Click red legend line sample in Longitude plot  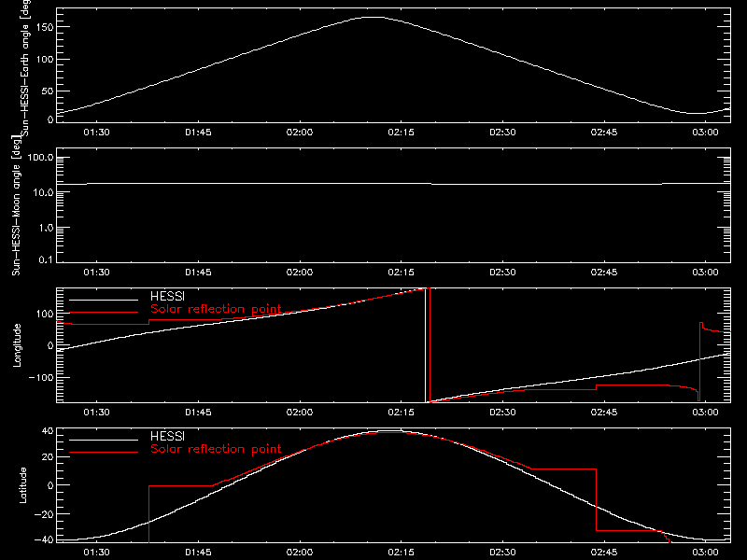(104, 313)
